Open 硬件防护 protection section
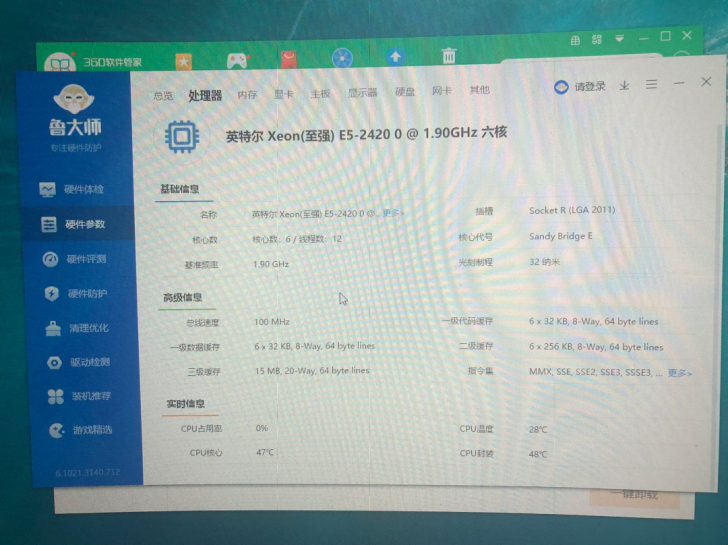Screen dimensions: 728x545 click(76, 293)
